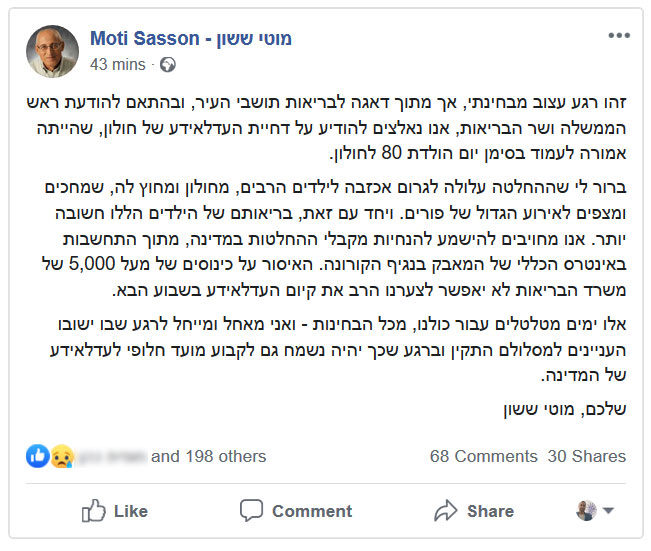Expand the commenting-as dropdown arrow

point(608,510)
